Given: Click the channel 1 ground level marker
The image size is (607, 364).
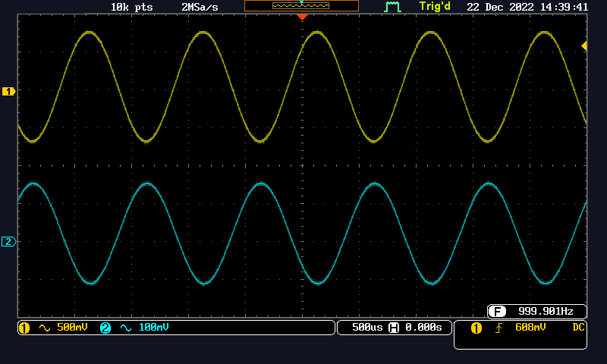Looking at the screenshot, I should tap(8, 91).
